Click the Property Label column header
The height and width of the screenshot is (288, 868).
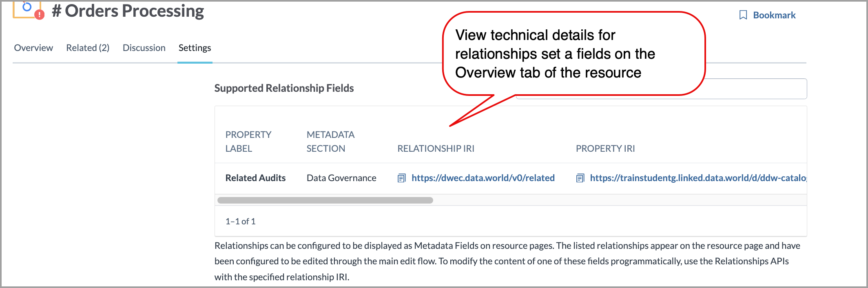click(248, 141)
